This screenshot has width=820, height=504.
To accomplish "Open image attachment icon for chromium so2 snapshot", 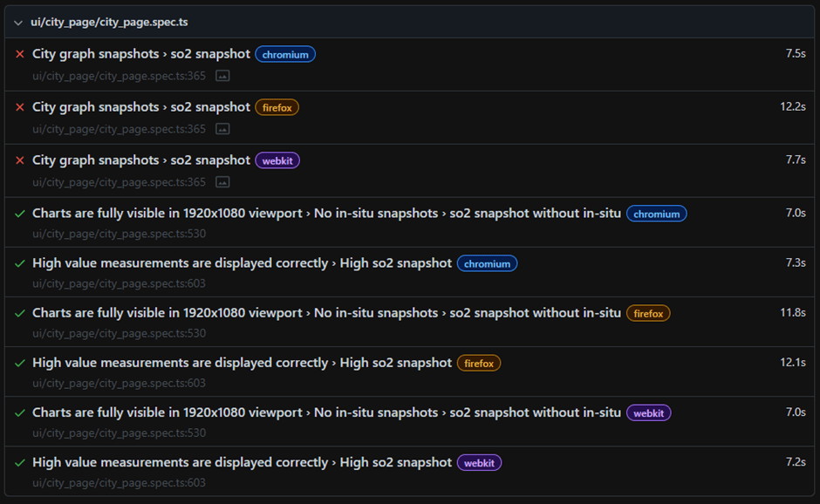I will (222, 76).
